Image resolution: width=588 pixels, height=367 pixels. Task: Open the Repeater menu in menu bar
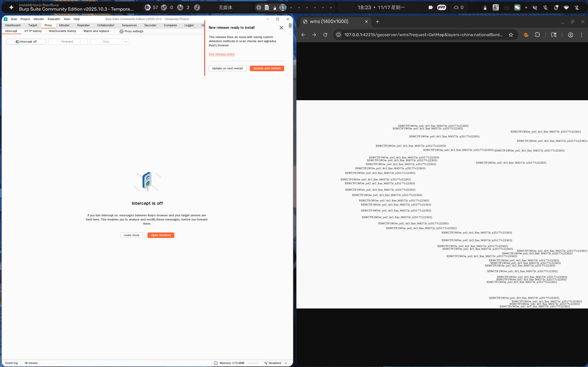point(54,19)
